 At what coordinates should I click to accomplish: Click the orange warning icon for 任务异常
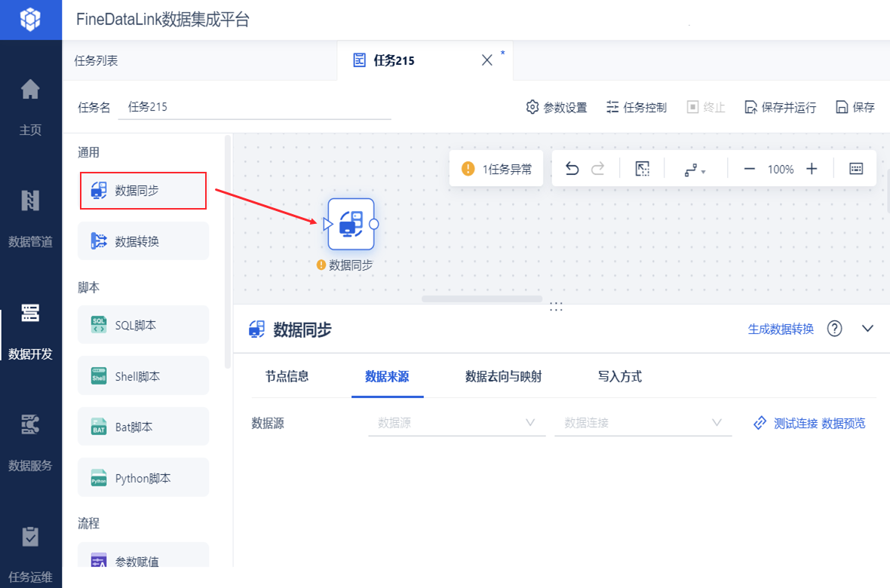(468, 169)
